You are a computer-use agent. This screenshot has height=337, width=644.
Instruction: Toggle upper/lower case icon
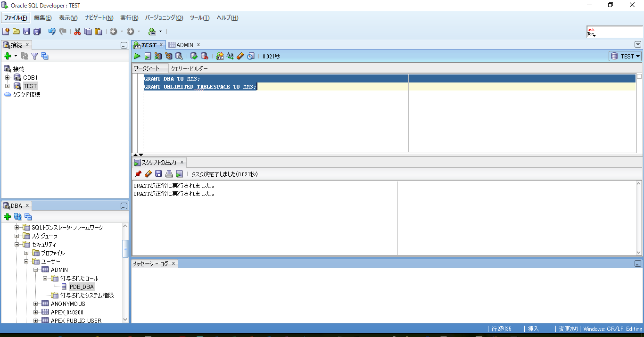point(230,56)
